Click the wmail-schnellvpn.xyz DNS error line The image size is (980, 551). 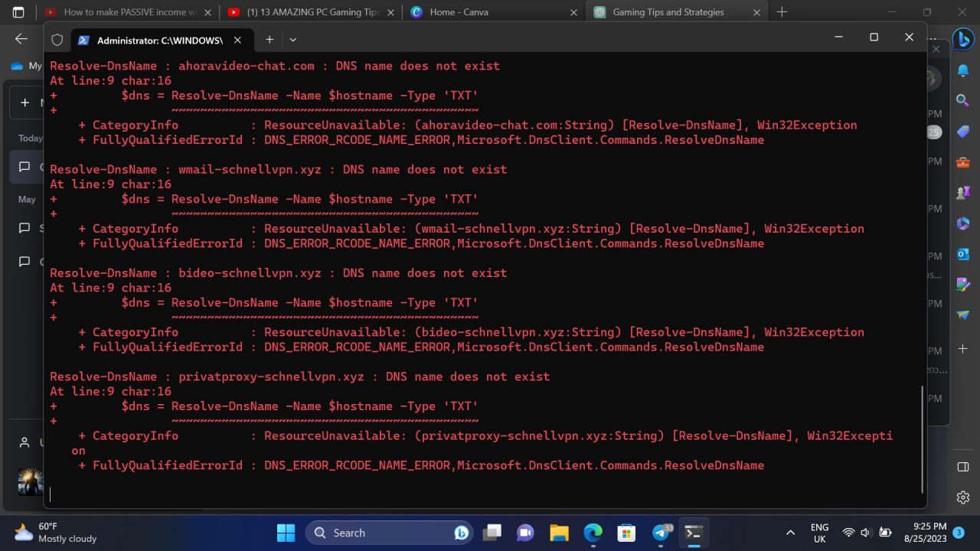(279, 169)
